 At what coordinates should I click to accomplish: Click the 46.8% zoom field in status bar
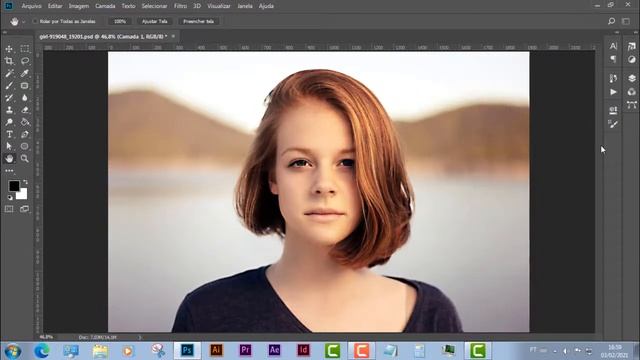(x=46, y=337)
